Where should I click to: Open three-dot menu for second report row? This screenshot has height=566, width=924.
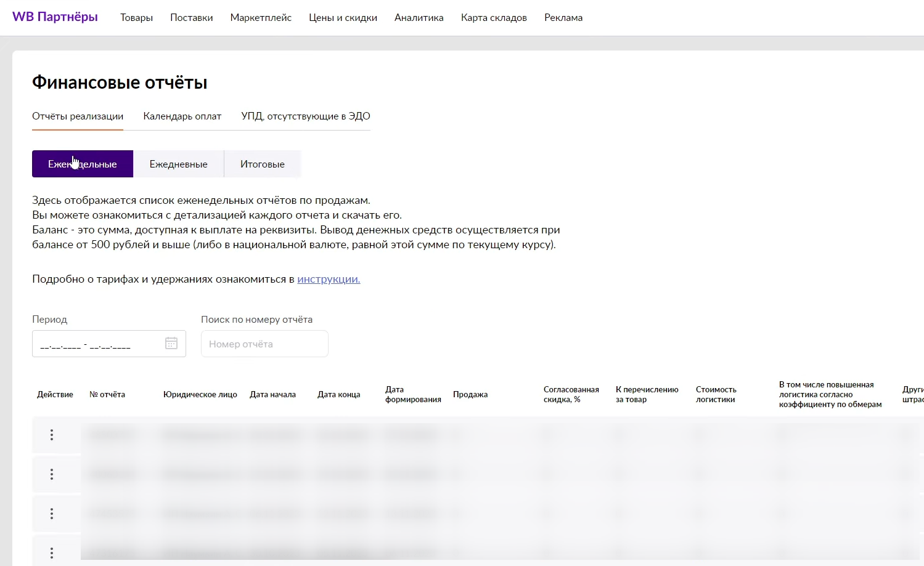click(x=52, y=474)
